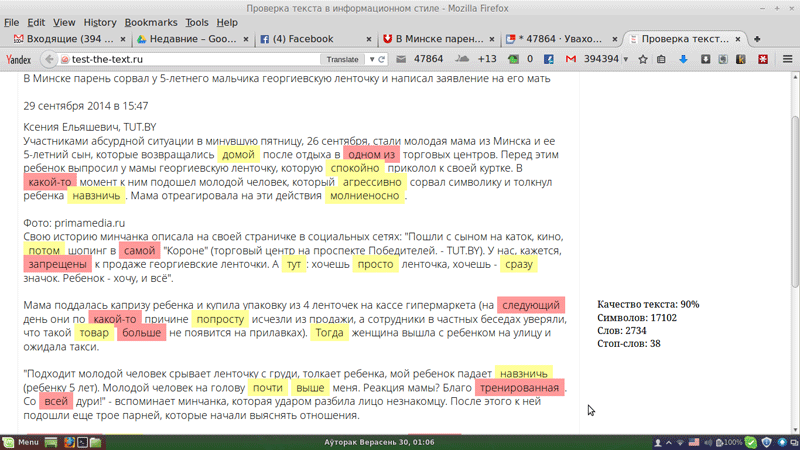Click the Yandex logo in the toolbar

(x=19, y=60)
